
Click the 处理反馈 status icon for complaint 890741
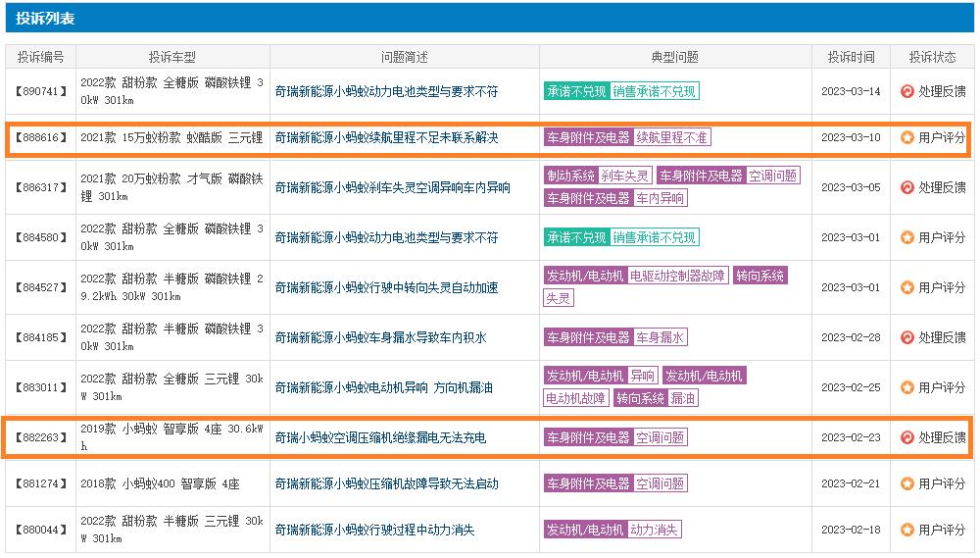[x=906, y=91]
